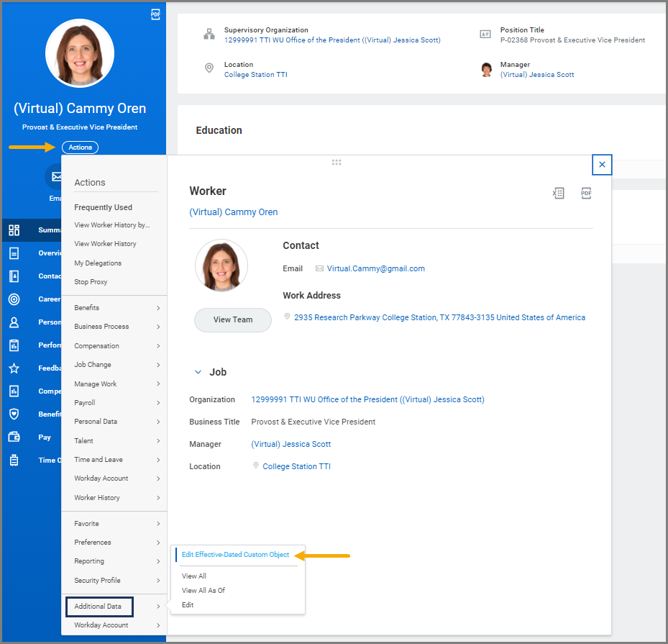The height and width of the screenshot is (644, 668).
Task: Open the Virtual.Cammy@gmail.com email link
Action: [375, 268]
